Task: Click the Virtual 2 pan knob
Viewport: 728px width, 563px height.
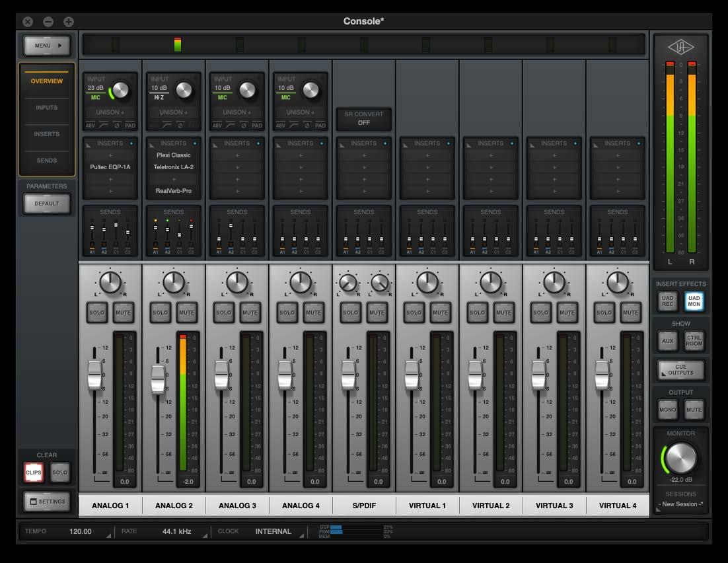Action: (491, 282)
